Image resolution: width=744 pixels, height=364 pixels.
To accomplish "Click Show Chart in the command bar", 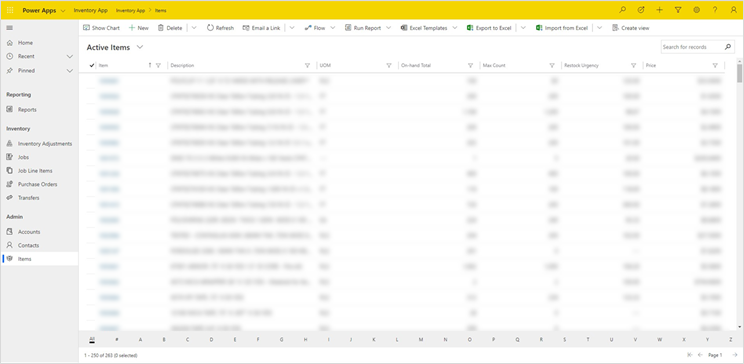I will 102,28.
